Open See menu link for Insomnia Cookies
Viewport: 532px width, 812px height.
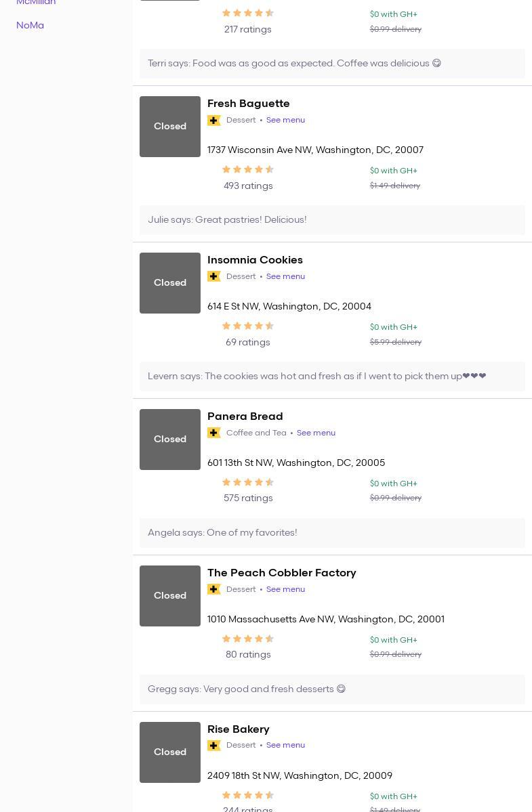tap(285, 276)
